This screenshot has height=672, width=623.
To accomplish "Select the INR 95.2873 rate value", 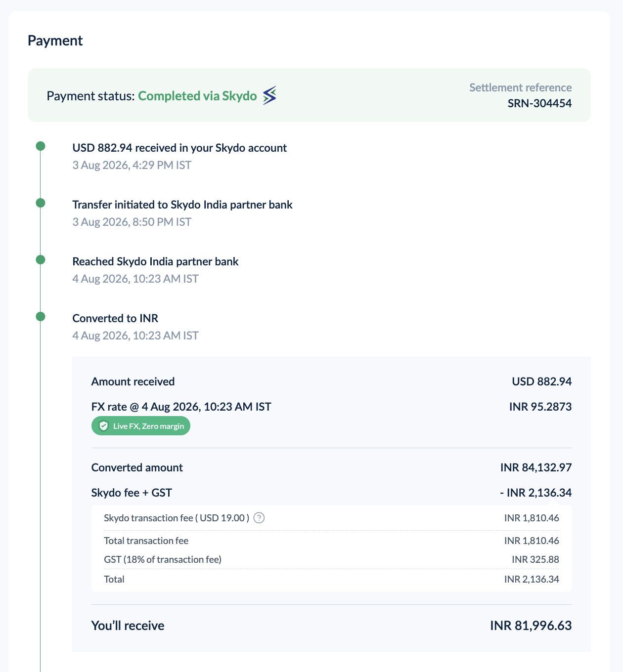I will (540, 407).
